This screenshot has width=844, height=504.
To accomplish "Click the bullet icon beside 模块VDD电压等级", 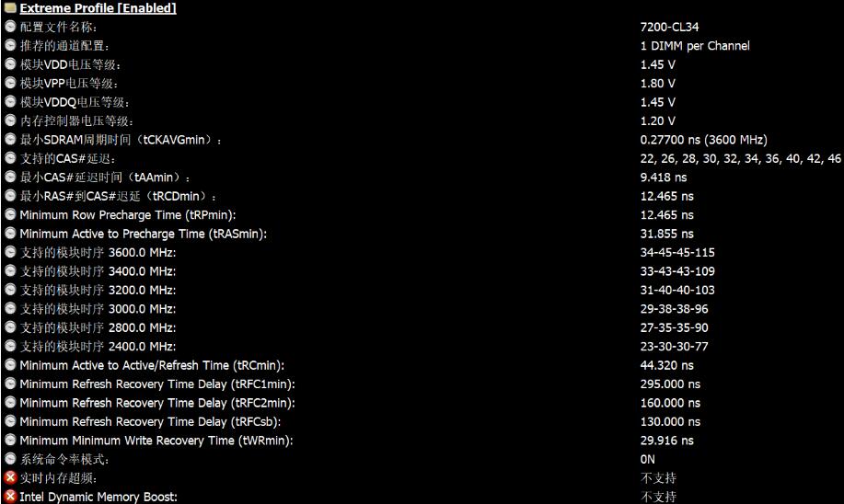I will point(10,64).
